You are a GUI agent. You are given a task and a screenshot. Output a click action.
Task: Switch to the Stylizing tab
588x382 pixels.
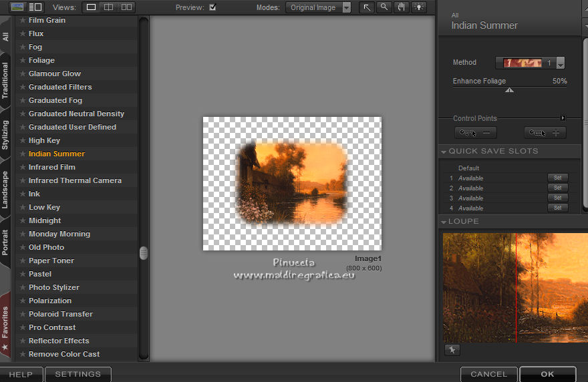click(x=5, y=135)
